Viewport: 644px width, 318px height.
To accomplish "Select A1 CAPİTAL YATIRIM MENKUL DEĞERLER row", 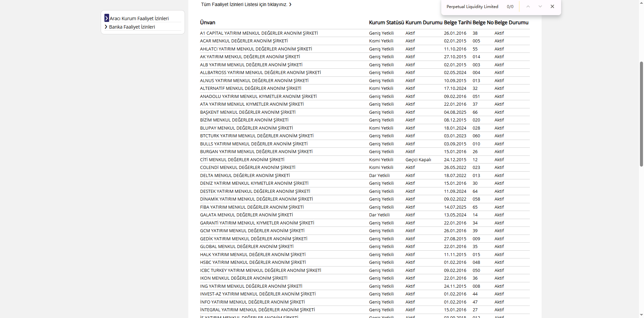I will point(259,33).
